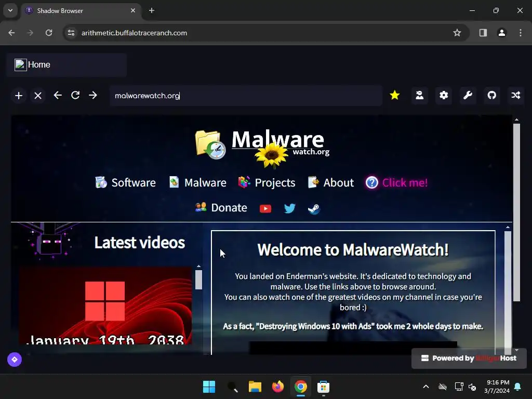Open MalwareWatch Steam icon

tap(314, 209)
